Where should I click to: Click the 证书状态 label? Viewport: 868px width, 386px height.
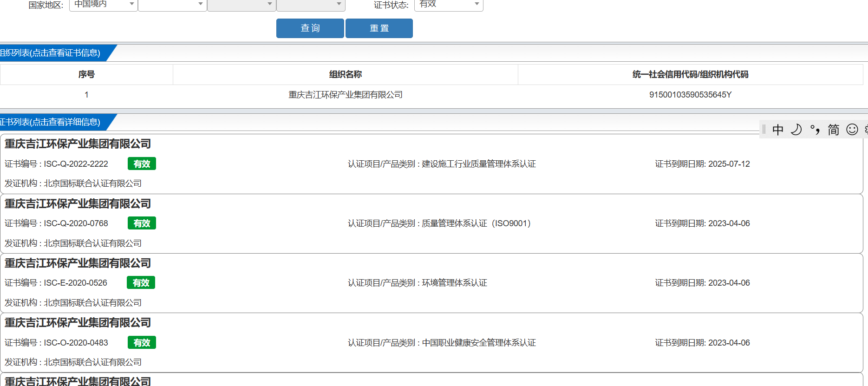pyautogui.click(x=391, y=5)
